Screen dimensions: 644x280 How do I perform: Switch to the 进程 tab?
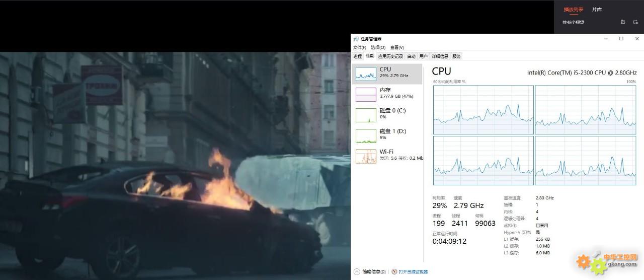click(x=357, y=56)
